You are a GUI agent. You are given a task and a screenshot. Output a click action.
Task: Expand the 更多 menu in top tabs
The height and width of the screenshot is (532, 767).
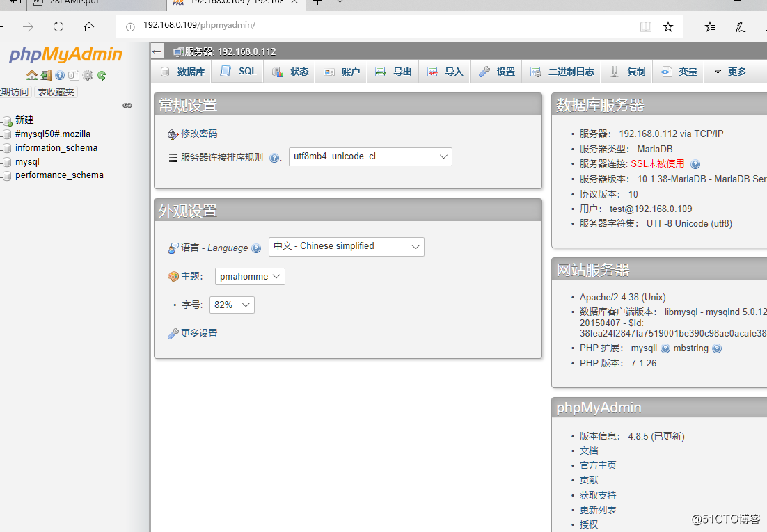pyautogui.click(x=729, y=72)
